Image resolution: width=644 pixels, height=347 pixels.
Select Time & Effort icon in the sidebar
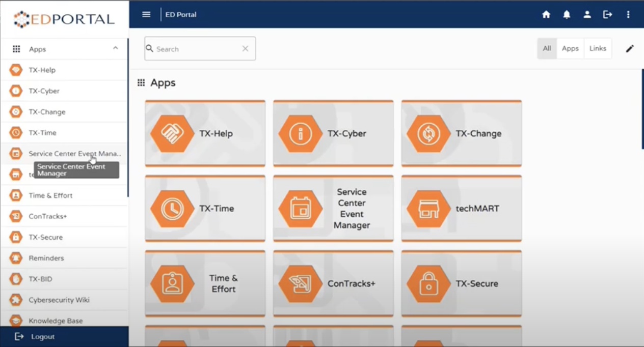click(x=16, y=195)
